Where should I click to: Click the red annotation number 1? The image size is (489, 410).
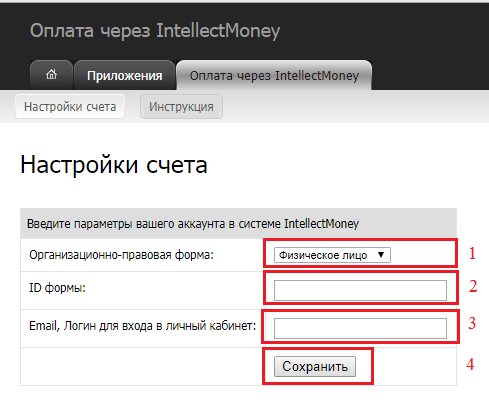click(472, 253)
